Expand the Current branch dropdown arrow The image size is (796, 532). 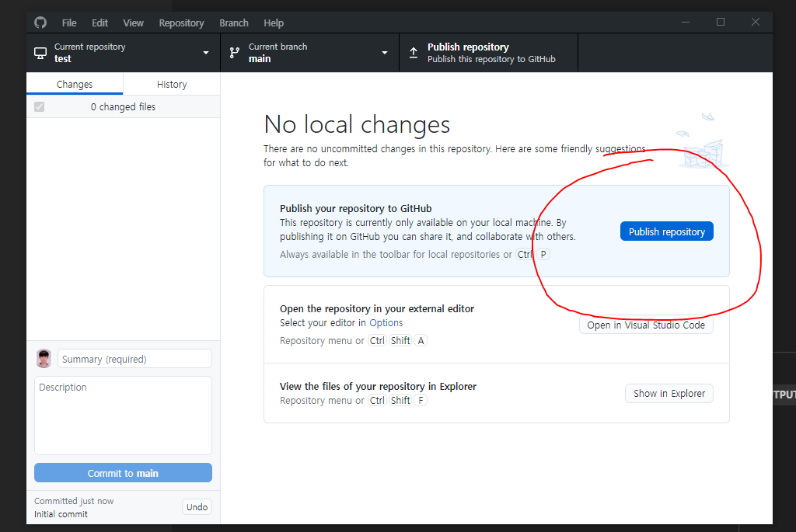coord(384,53)
